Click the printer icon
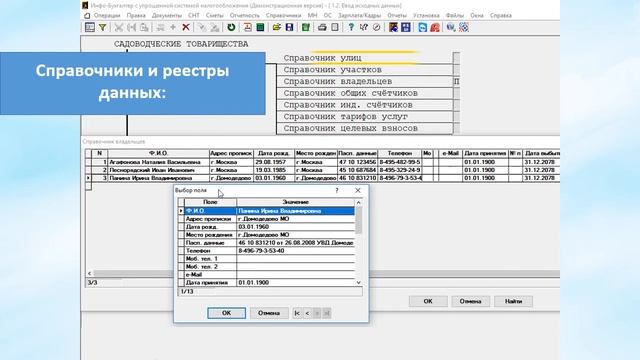Viewport: 640px width, 360px height. pyautogui.click(x=322, y=27)
